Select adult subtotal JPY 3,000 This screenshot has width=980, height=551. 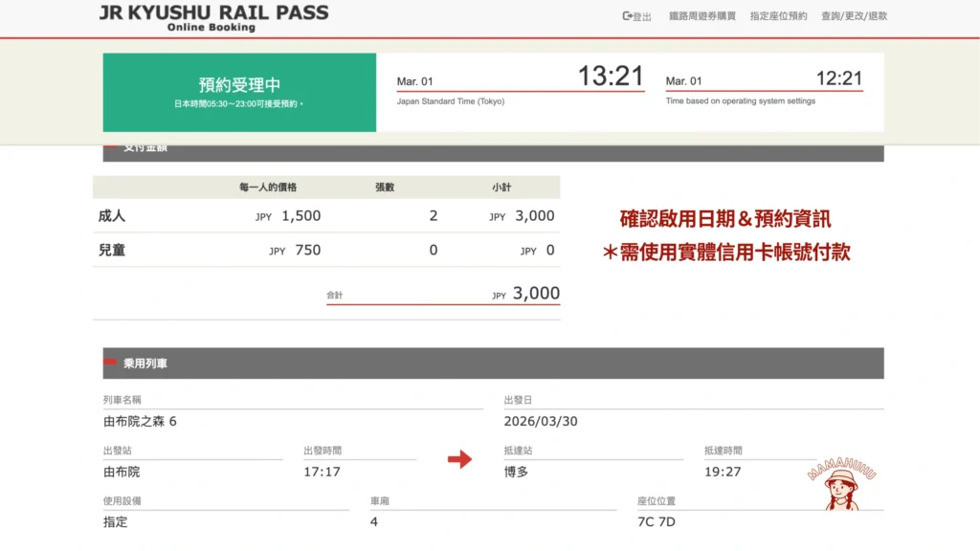click(522, 216)
